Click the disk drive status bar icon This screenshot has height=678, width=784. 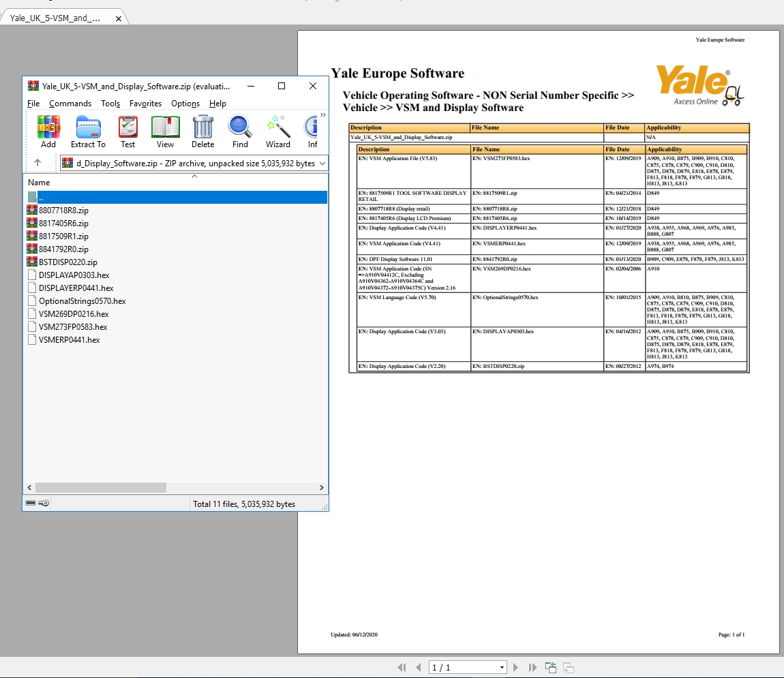[x=31, y=503]
